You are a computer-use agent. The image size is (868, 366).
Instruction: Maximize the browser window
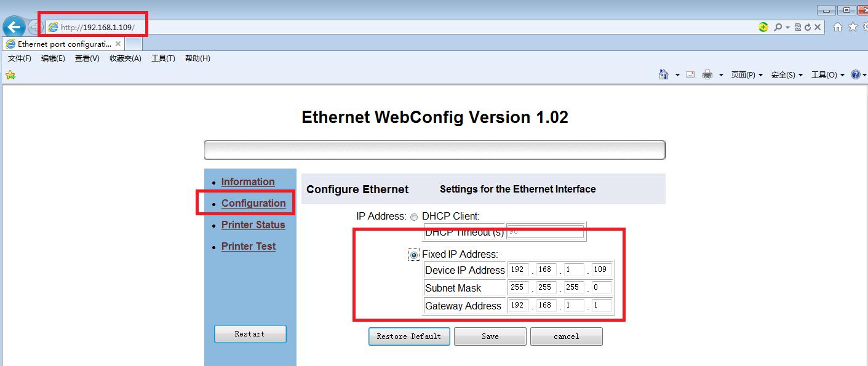pos(847,10)
